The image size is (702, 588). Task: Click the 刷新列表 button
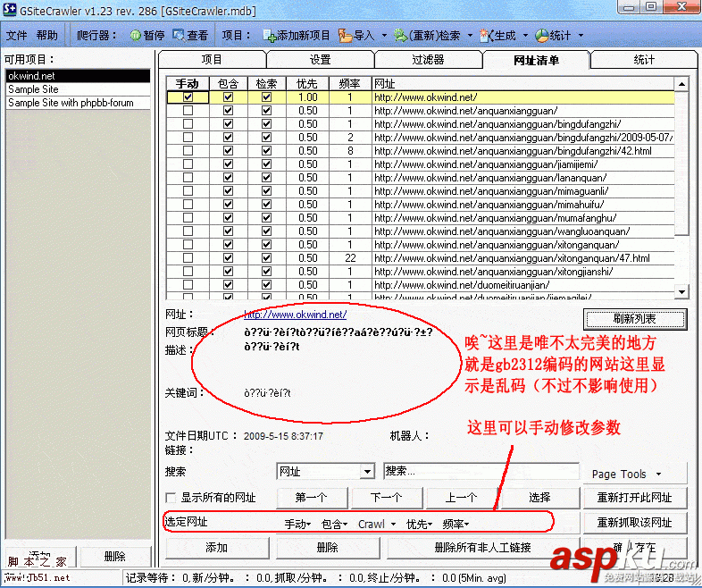point(634,319)
